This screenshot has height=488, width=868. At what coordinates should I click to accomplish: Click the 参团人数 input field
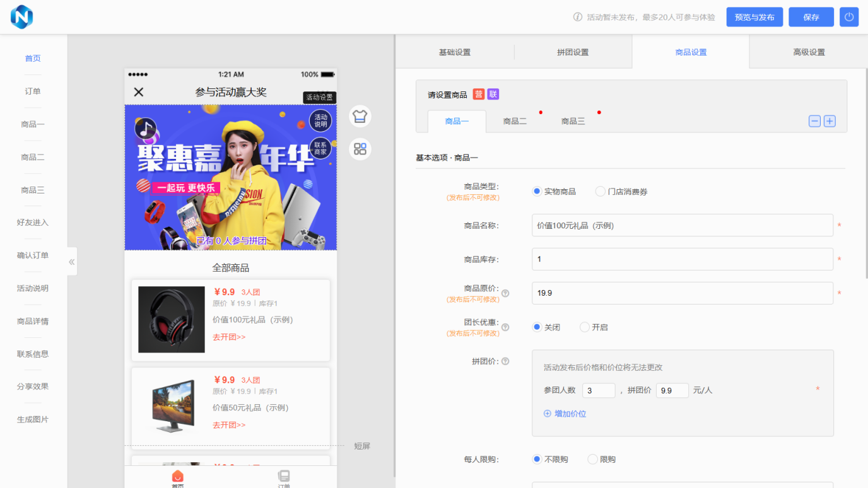(x=598, y=390)
